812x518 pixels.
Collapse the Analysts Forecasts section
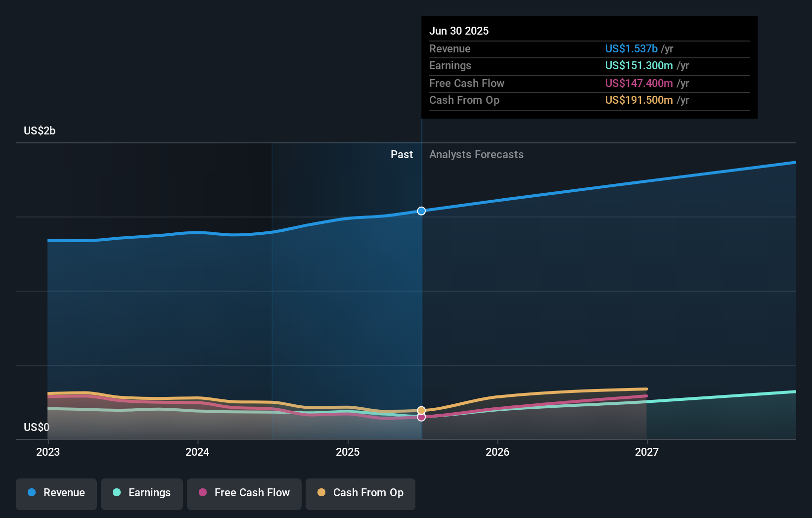(x=476, y=155)
